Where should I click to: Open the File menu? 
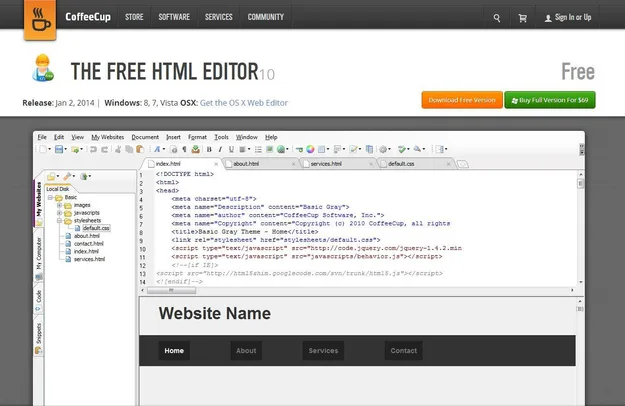coord(42,137)
